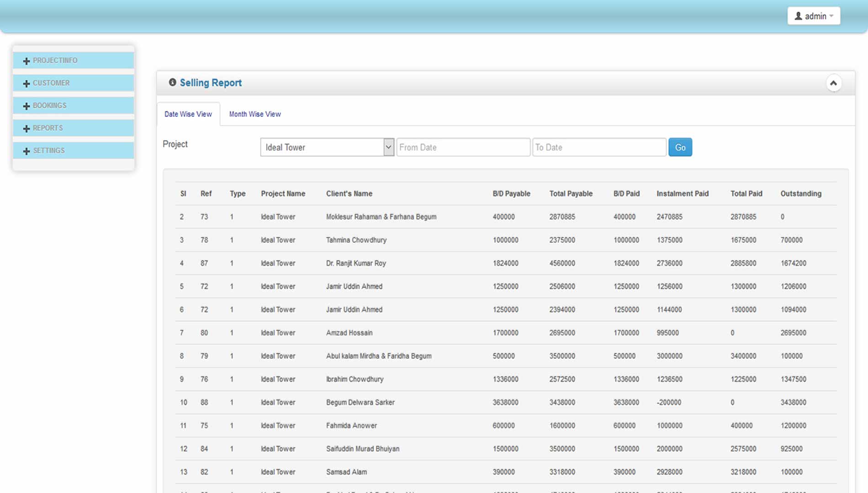868x493 pixels.
Task: Click the plus icon beside BOOKINGS
Action: (x=26, y=106)
